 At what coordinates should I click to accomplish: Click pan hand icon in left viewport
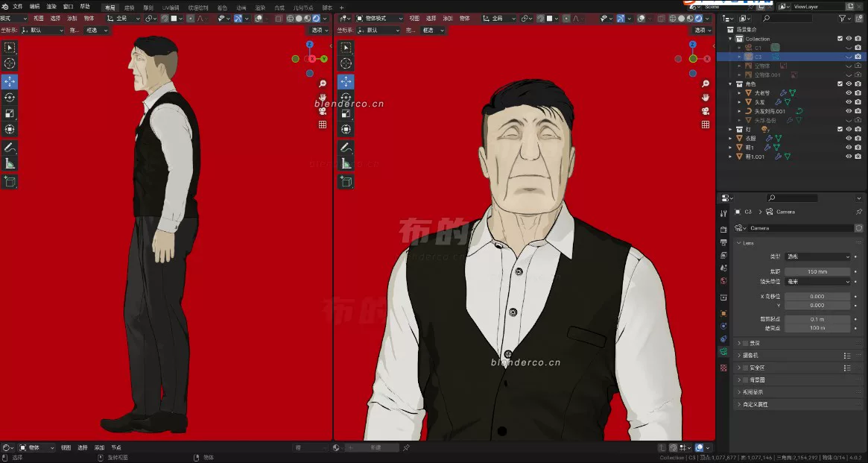coord(322,98)
